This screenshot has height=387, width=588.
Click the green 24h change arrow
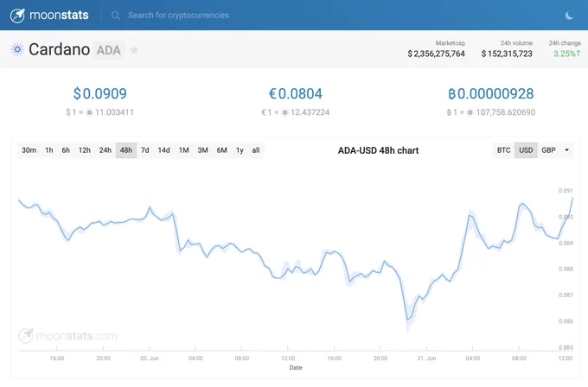pos(578,54)
